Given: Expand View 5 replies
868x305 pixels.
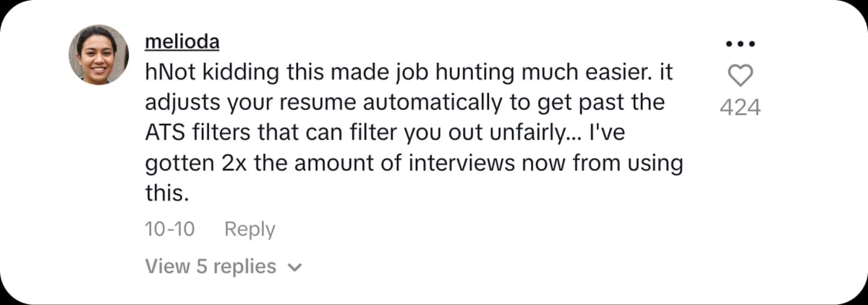Looking at the screenshot, I should click(x=210, y=267).
